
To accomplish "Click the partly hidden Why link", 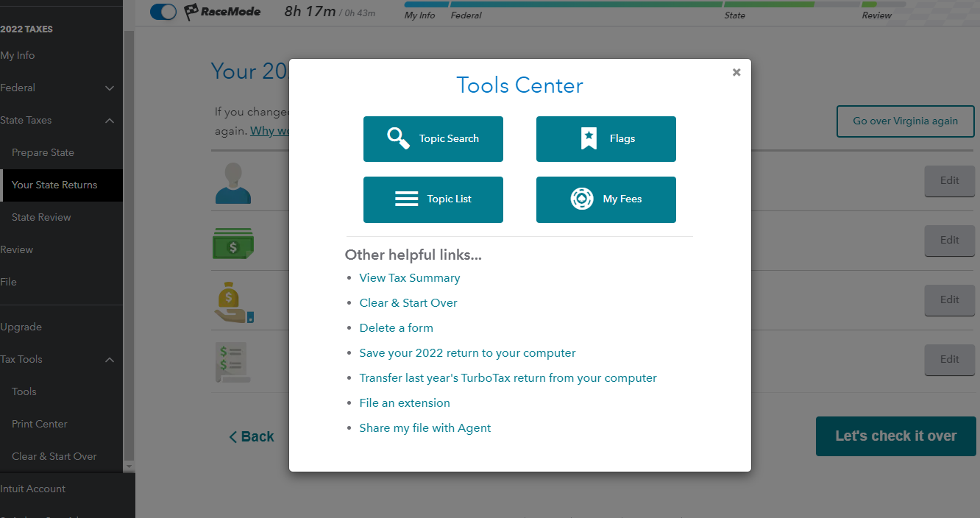I will [269, 130].
